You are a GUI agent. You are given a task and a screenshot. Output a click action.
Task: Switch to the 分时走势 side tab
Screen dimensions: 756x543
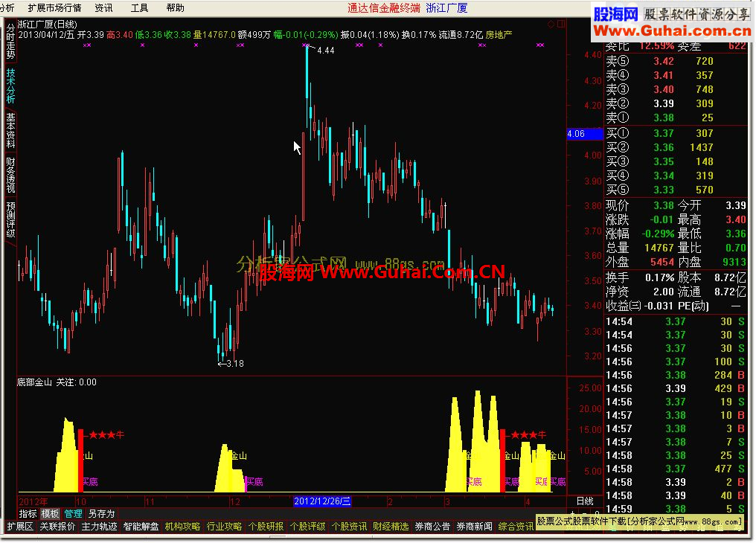(10, 42)
